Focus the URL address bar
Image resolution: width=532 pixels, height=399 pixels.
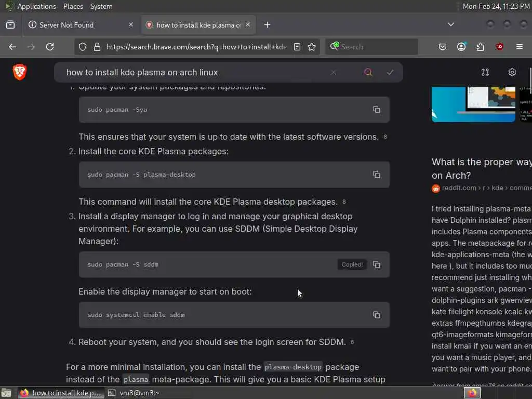click(x=196, y=47)
